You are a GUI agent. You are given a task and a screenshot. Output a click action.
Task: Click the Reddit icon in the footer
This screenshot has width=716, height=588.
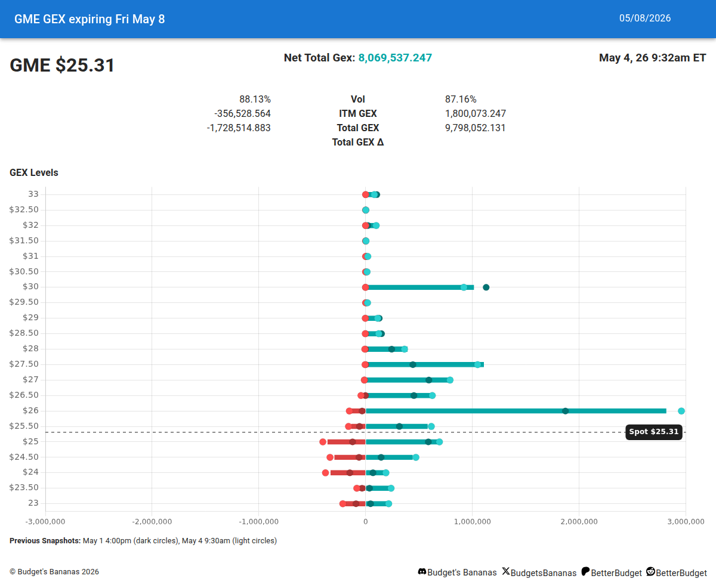click(650, 571)
